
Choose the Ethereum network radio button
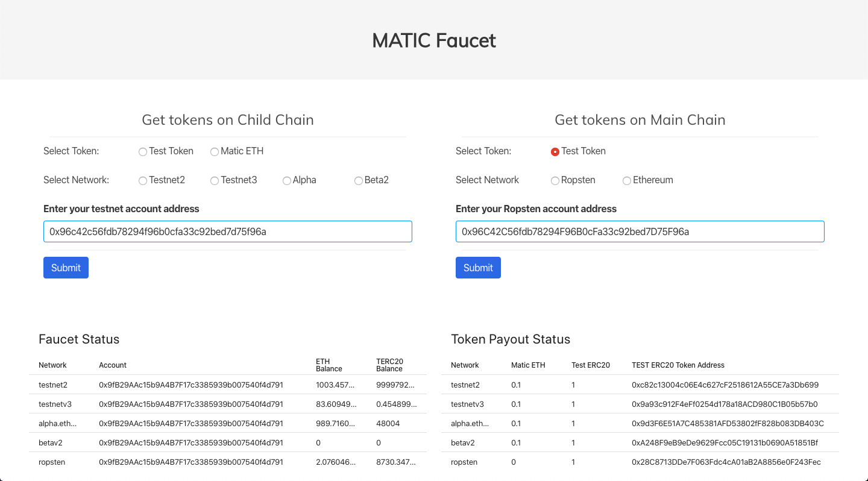tap(627, 181)
